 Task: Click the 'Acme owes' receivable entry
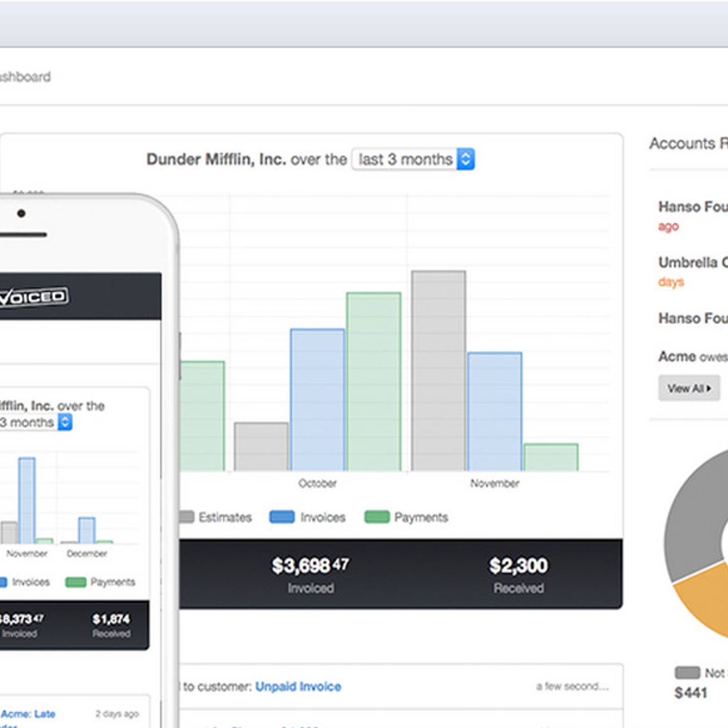(693, 356)
